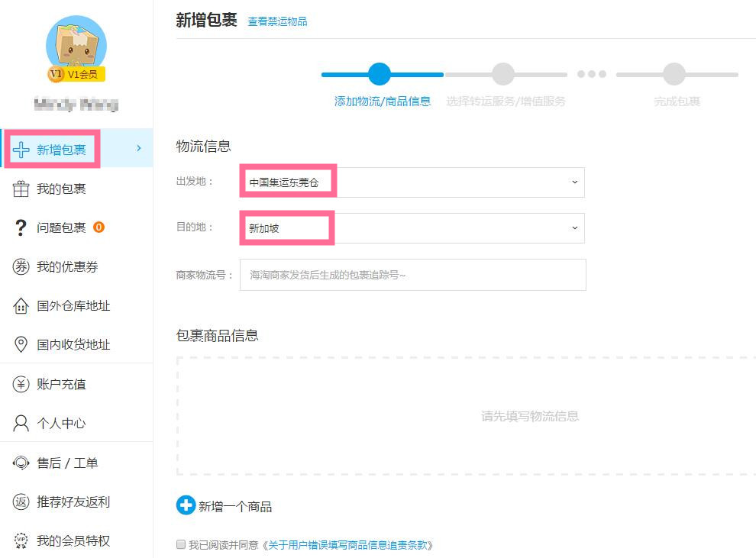Click the location pin icon for 国内收货地址
The width and height of the screenshot is (756, 558).
(21, 345)
